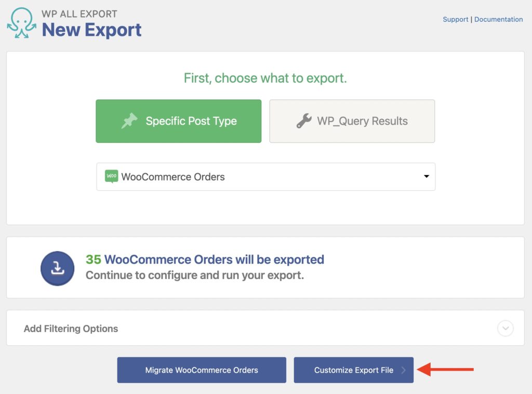Click the Migrate WooCommerce Orders button
532x394 pixels.
202,370
